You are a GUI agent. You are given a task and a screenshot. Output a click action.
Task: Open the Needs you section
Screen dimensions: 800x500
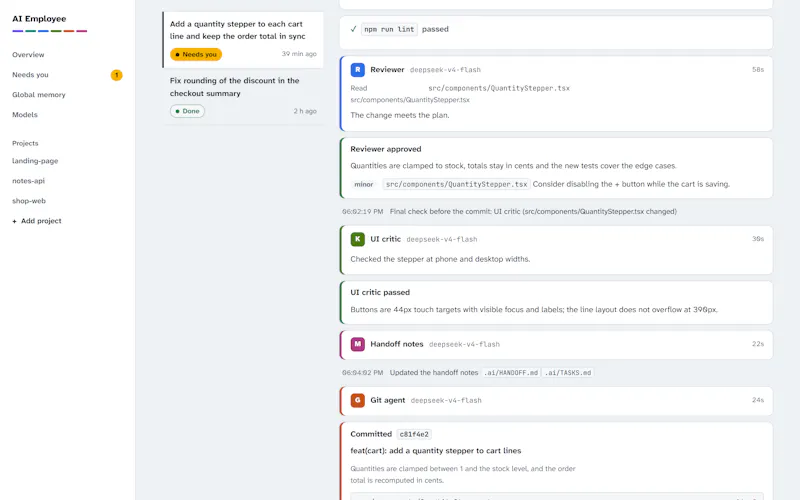(x=30, y=74)
